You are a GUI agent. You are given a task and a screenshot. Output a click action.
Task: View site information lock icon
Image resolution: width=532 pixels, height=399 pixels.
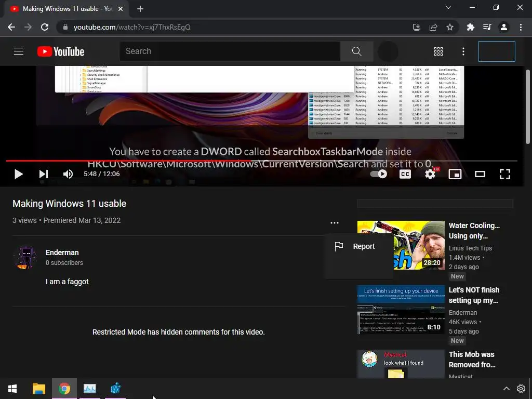[x=65, y=27]
